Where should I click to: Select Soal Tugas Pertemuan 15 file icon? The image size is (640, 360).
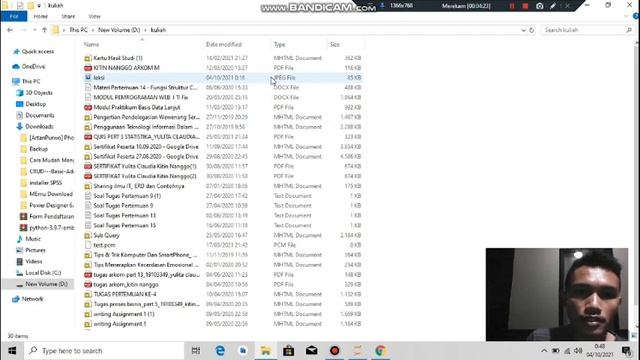click(88, 225)
